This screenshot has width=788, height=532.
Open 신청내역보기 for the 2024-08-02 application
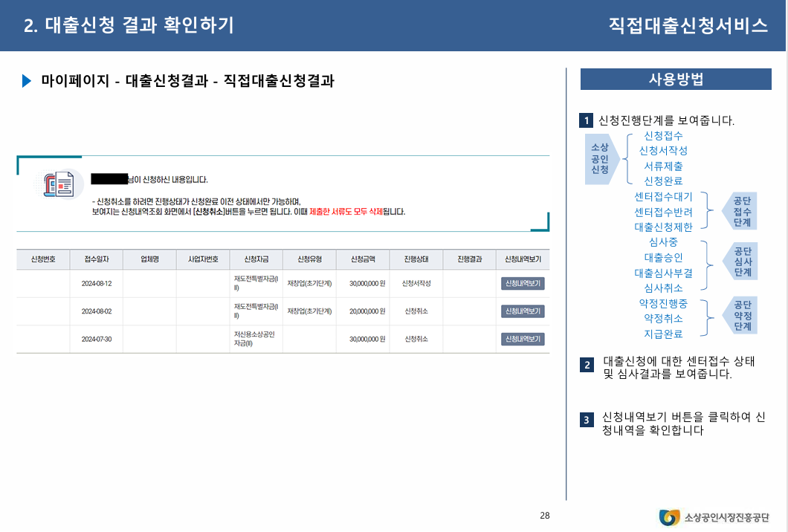coord(523,311)
